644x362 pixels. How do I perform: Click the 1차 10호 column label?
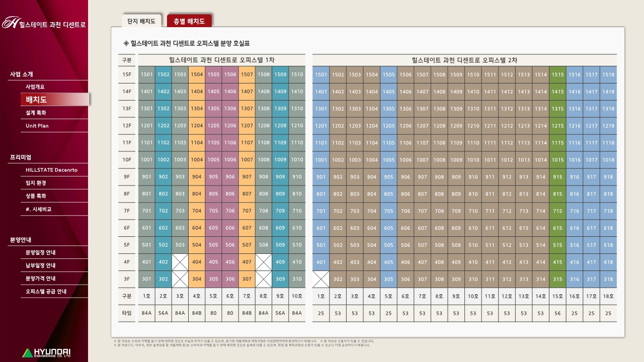pyautogui.click(x=297, y=296)
